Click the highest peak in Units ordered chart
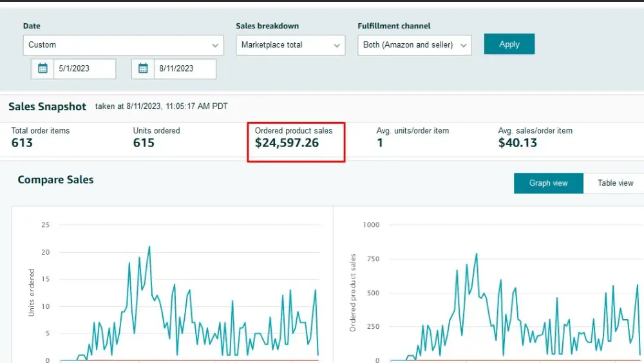 click(149, 246)
